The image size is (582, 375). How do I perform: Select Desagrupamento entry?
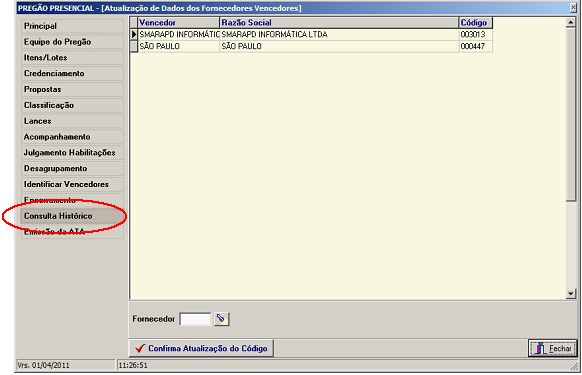72,169
